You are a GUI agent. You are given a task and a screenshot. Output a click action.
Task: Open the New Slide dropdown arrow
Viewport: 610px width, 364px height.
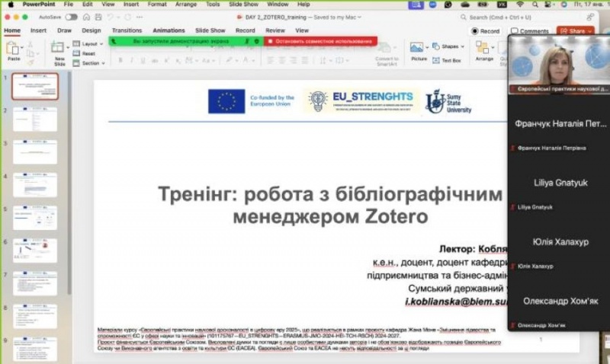pos(68,47)
